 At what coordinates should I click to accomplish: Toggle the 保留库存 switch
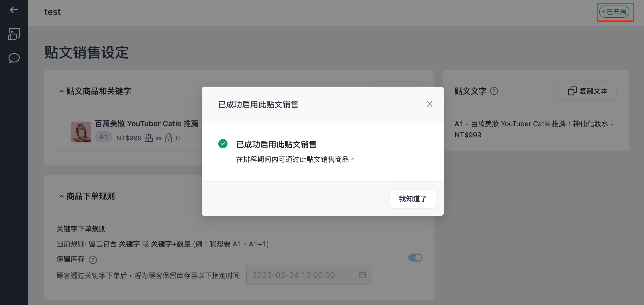(x=415, y=258)
